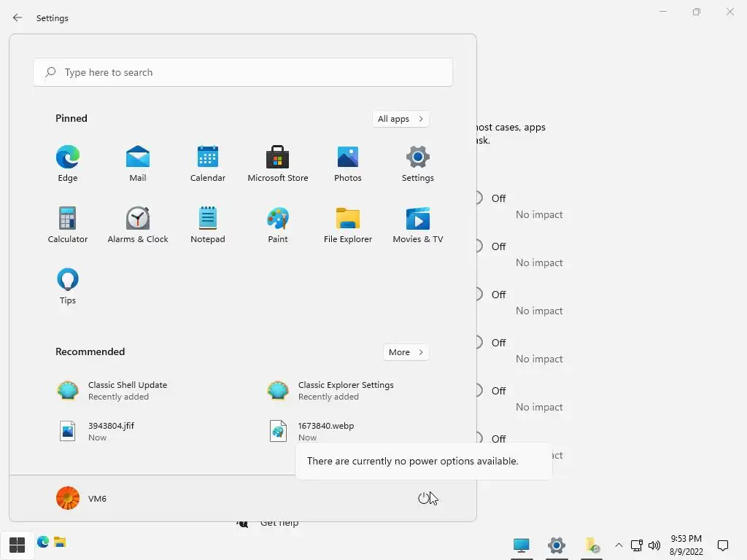Open the Alarms & Clock app
747x560 pixels.
138,225
